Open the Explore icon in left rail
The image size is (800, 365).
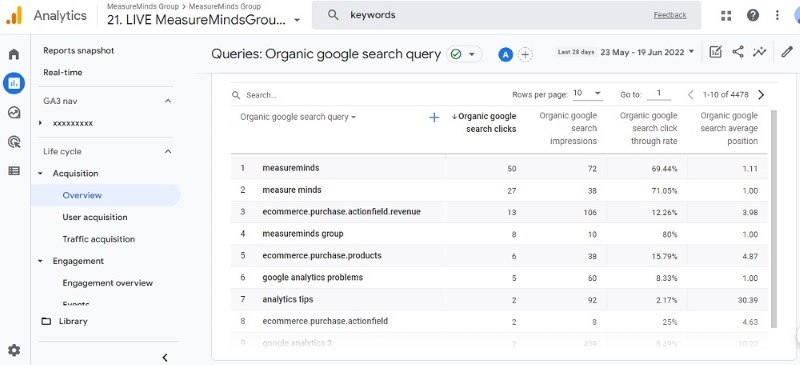click(14, 113)
